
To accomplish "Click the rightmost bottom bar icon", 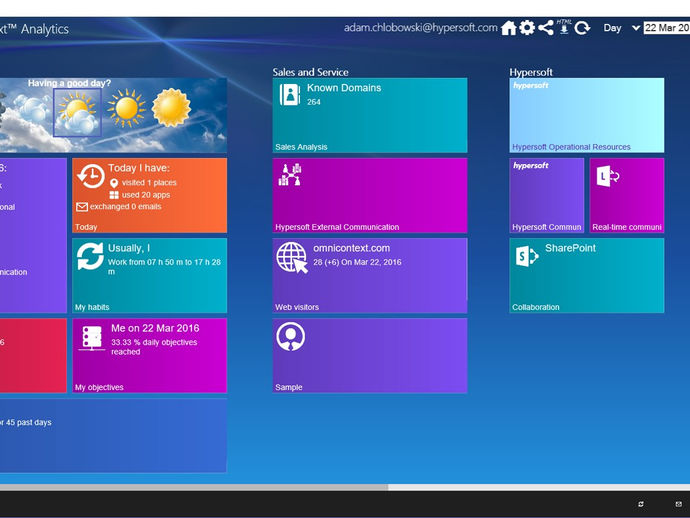I will (x=679, y=504).
